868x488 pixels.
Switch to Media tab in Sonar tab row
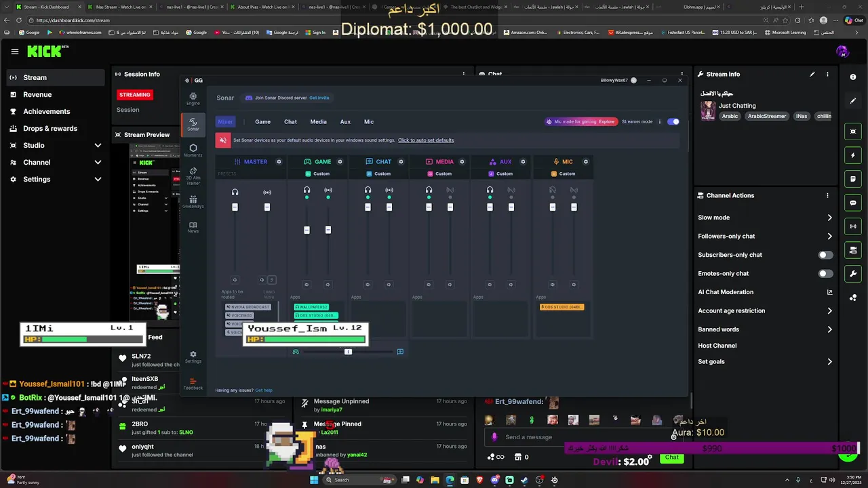tap(318, 122)
